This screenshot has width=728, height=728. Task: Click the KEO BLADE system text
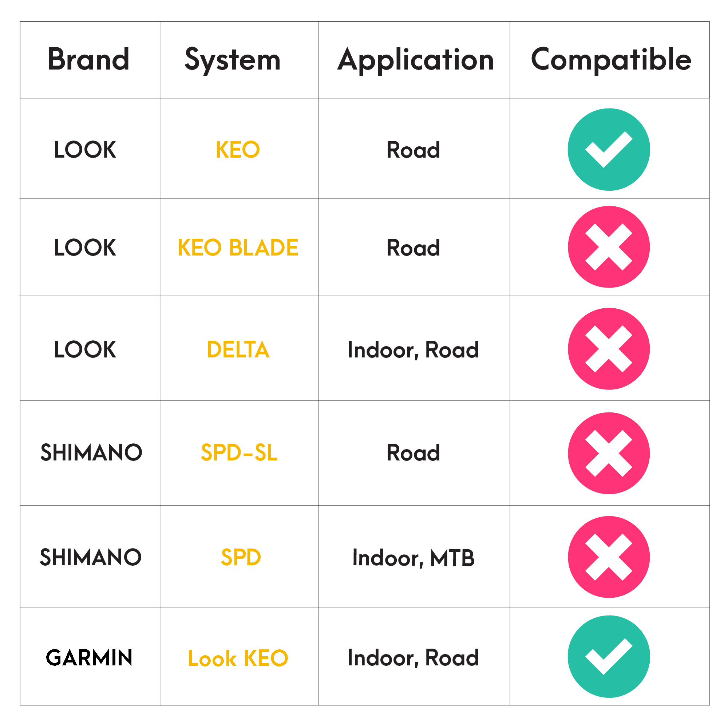(238, 248)
